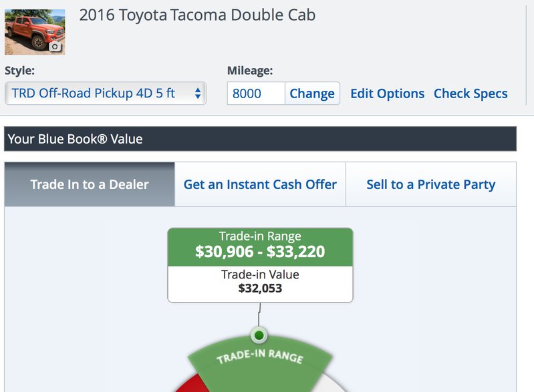This screenshot has height=392, width=534.
Task: Select the Trade In to a Dealer tab
Action: point(90,184)
